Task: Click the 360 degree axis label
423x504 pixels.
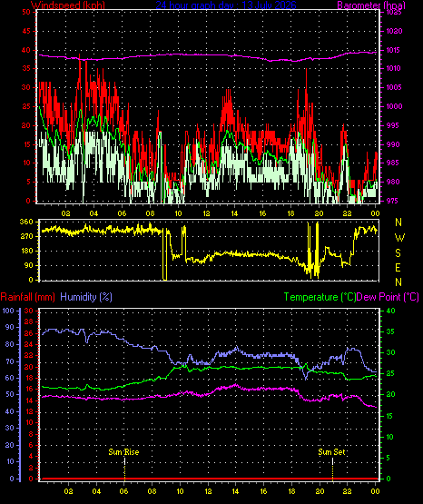Action: tap(26, 222)
